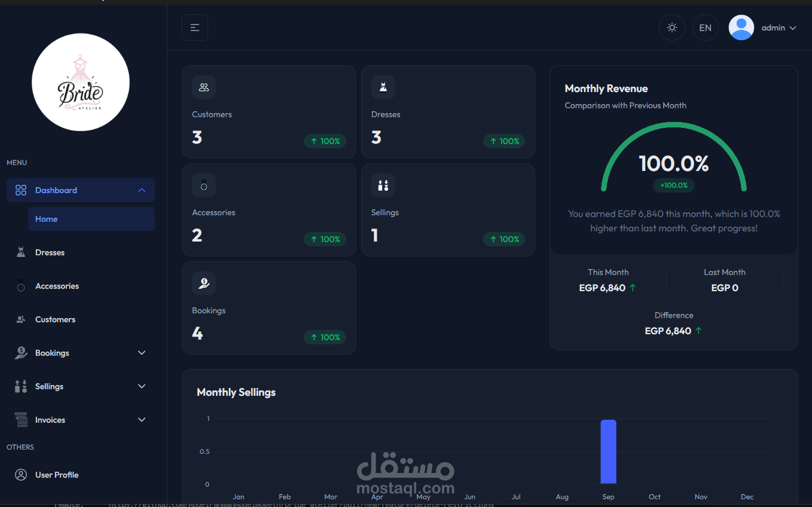Click the Bride Atelier logo
Screen dimensions: 812x507
point(81,82)
